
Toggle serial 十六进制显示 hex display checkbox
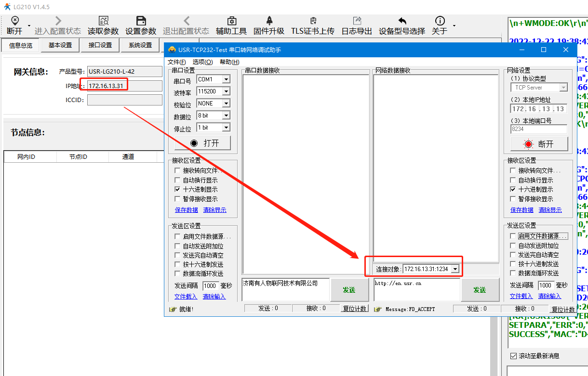pyautogui.click(x=177, y=190)
